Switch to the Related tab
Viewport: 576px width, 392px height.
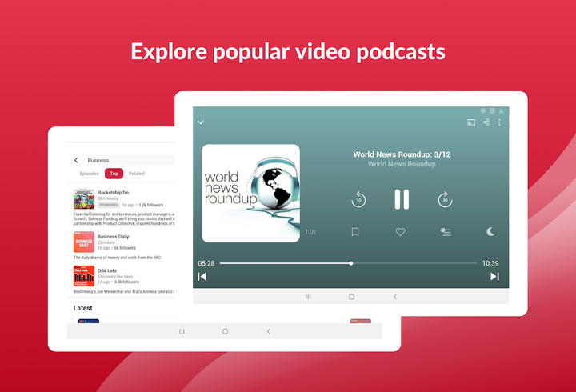(137, 174)
